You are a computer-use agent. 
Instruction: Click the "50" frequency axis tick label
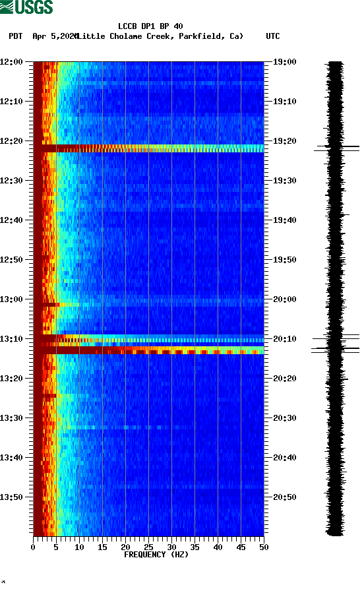point(264,547)
